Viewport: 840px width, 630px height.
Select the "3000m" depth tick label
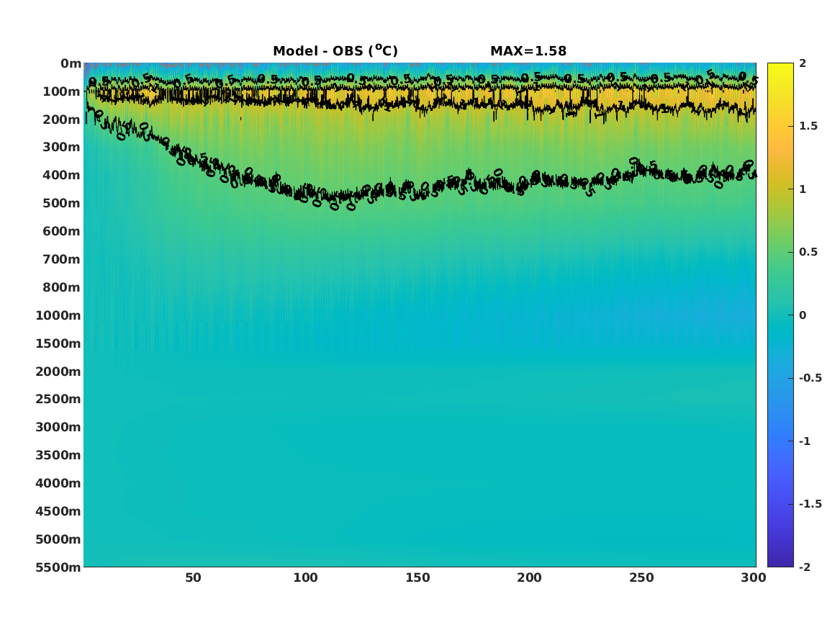pos(58,427)
